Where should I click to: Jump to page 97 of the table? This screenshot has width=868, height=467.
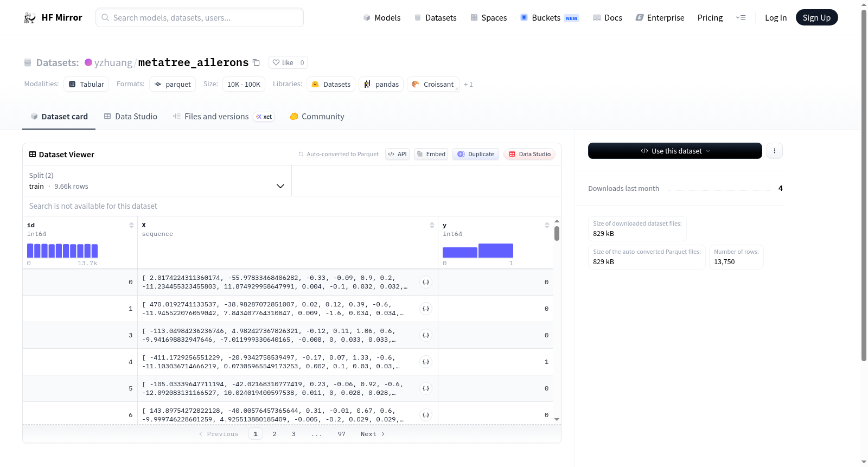tap(342, 434)
